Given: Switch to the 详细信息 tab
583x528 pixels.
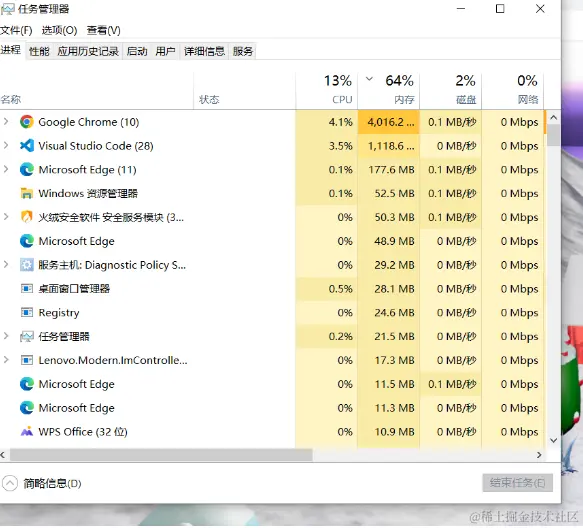Looking at the screenshot, I should (x=204, y=51).
